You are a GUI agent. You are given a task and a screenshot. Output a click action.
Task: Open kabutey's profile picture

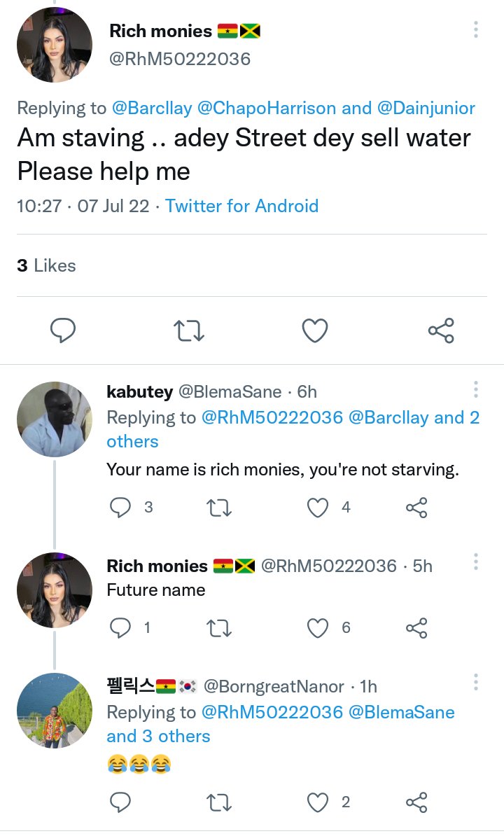point(55,419)
